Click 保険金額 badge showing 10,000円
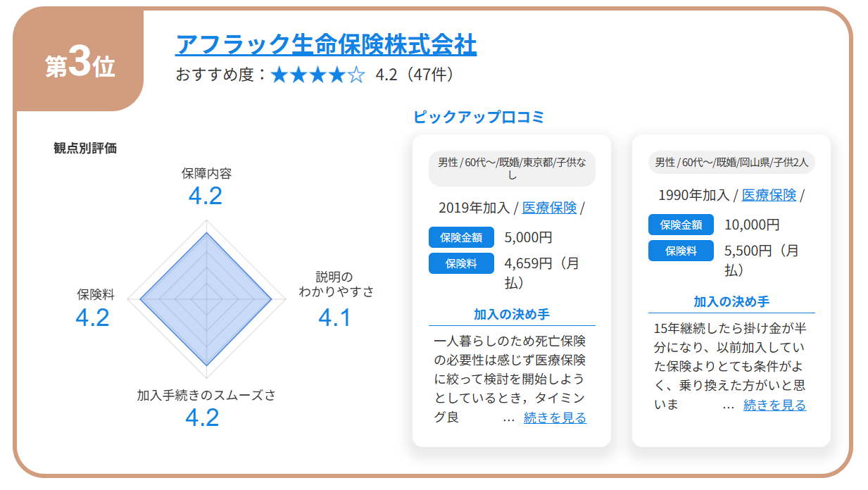 [x=681, y=225]
